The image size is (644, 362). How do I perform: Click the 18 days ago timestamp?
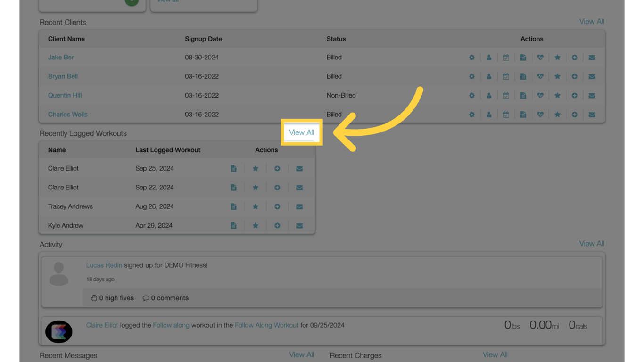100,279
